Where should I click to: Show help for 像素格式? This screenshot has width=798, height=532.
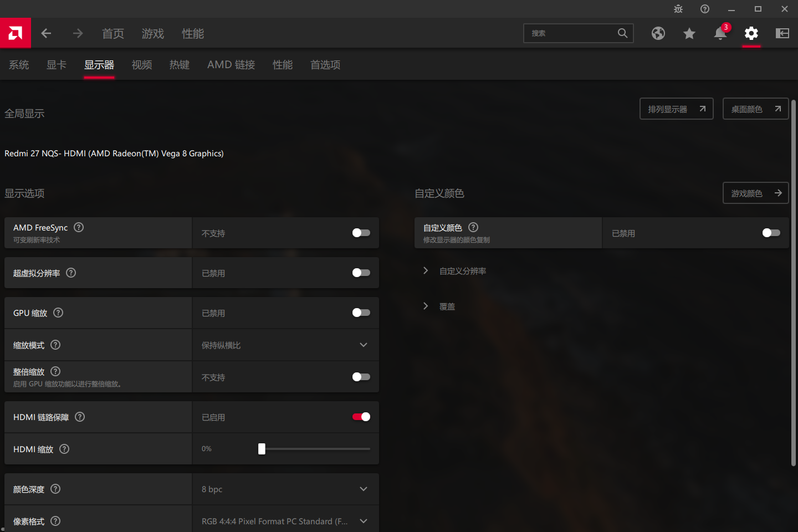(55, 521)
